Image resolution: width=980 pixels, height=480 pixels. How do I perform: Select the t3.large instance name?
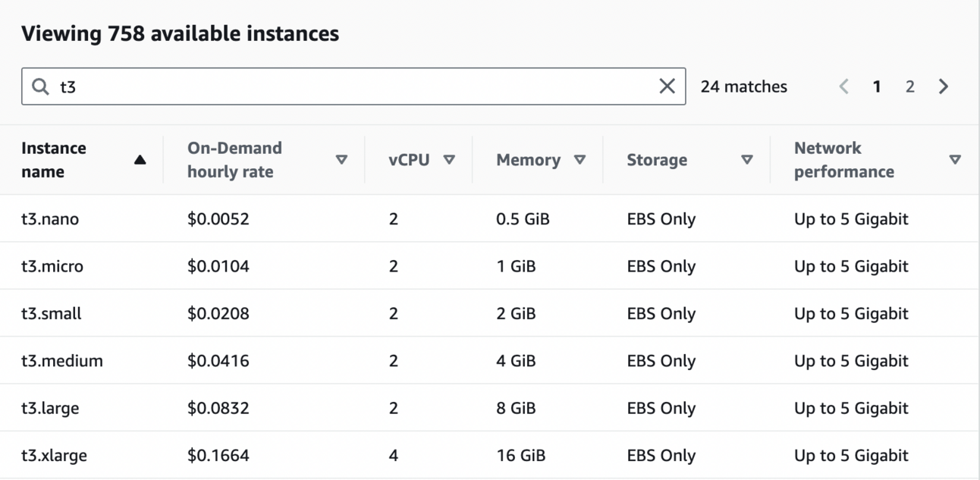50,408
